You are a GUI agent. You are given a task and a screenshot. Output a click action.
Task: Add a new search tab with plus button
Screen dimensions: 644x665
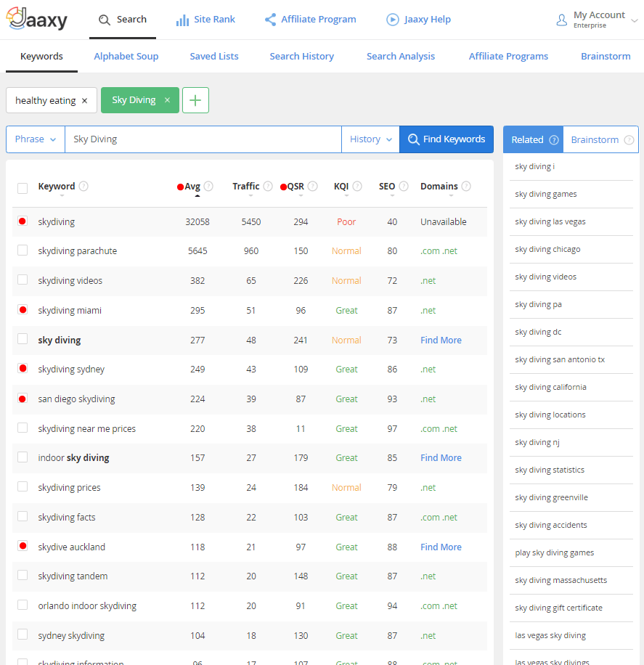pyautogui.click(x=195, y=100)
